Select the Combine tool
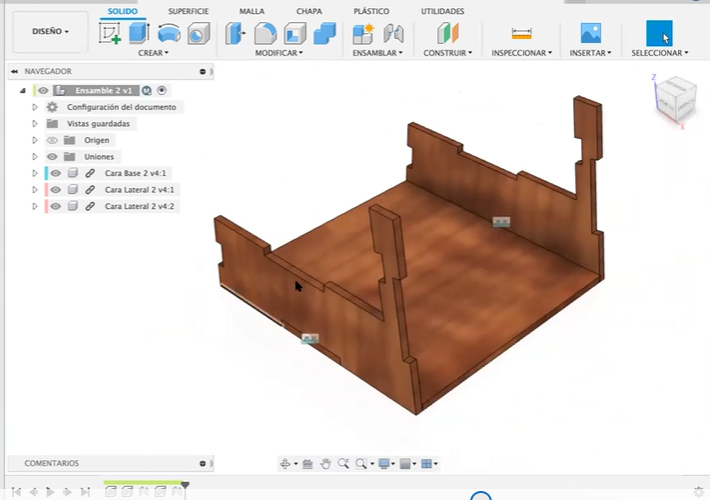Screen dimensions: 710x500 pyautogui.click(x=324, y=33)
